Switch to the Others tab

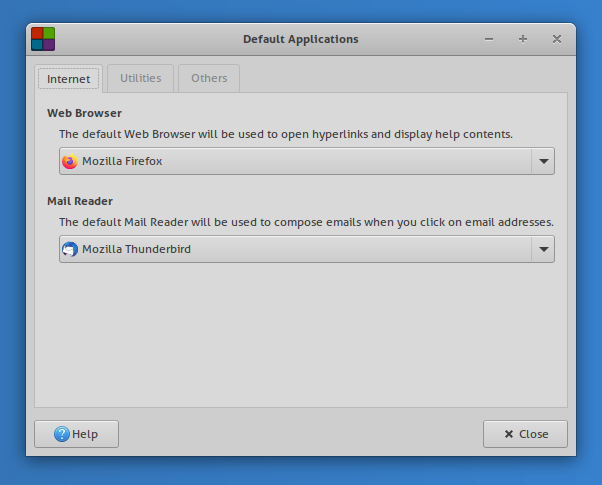(209, 78)
